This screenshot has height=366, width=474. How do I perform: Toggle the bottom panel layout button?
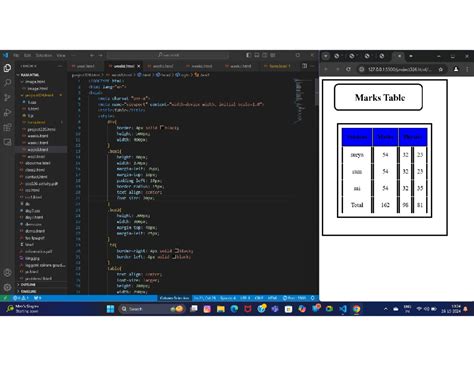pos(257,55)
